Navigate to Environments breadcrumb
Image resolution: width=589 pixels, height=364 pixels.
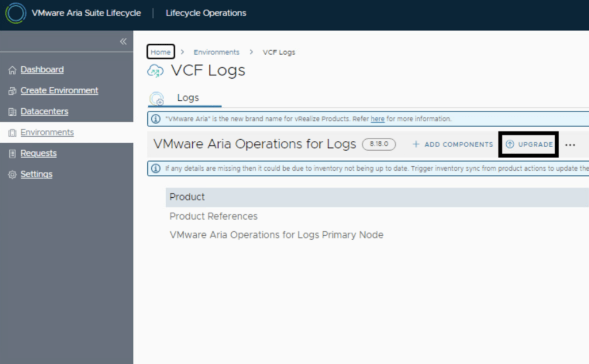(216, 52)
